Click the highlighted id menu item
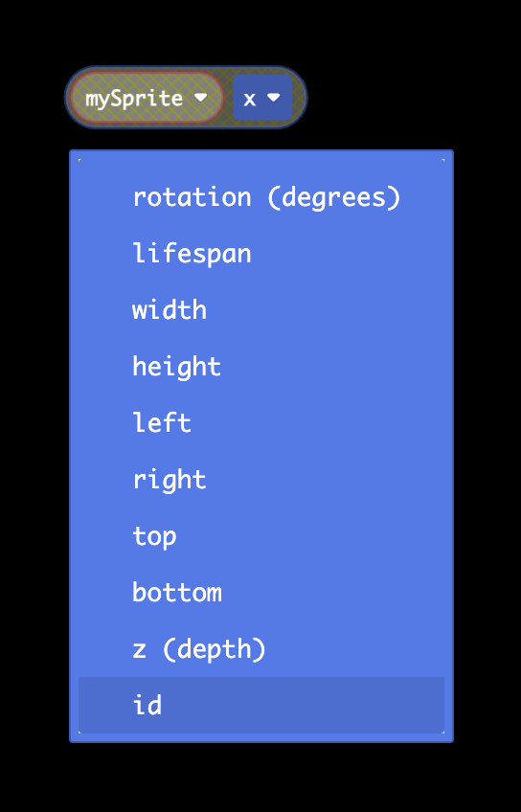 (x=261, y=705)
